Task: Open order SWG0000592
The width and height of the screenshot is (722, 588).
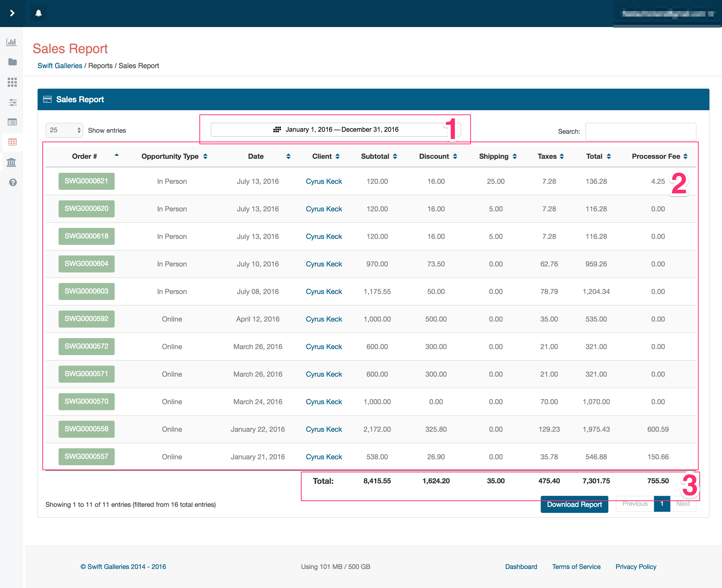Action: pos(87,319)
